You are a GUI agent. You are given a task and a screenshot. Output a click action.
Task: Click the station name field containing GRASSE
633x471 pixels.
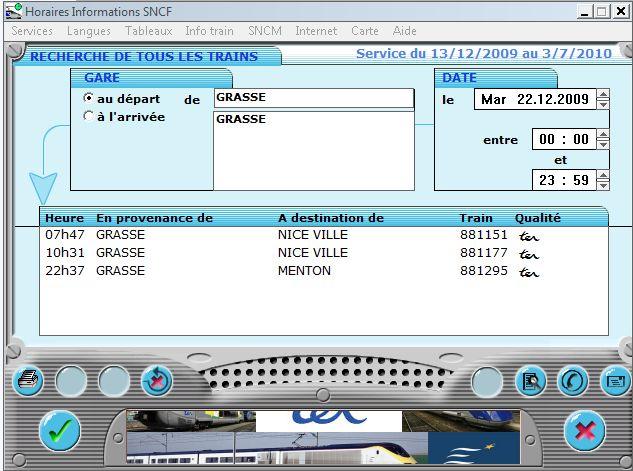(x=314, y=98)
